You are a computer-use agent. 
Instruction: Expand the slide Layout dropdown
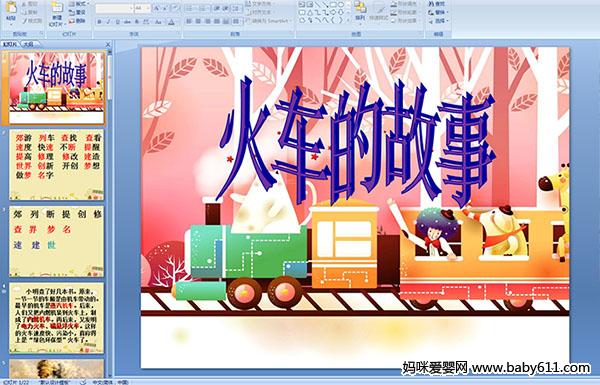coord(78,4)
